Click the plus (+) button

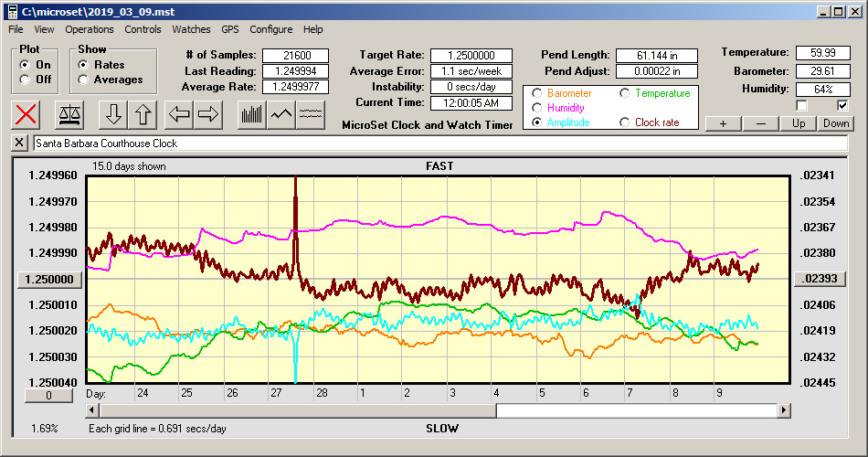pyautogui.click(x=723, y=123)
